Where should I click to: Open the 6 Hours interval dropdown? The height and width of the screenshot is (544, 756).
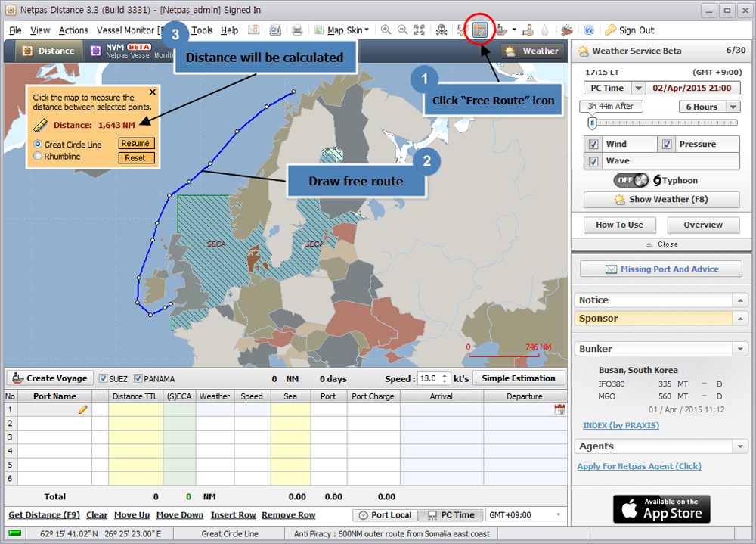pyautogui.click(x=732, y=107)
